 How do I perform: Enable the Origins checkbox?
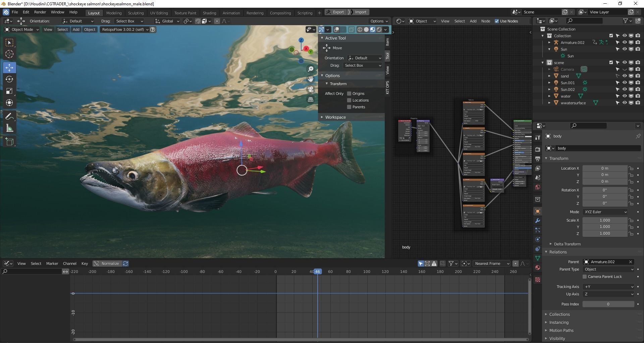tap(349, 94)
